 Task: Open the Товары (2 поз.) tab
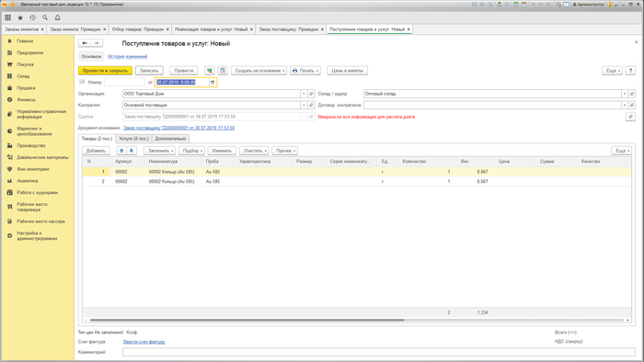click(97, 139)
